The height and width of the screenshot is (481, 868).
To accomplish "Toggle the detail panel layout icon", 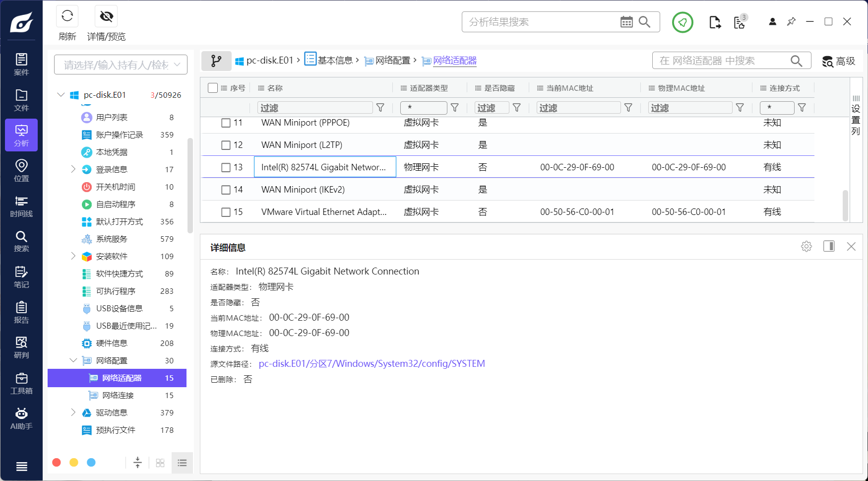I will pos(829,246).
